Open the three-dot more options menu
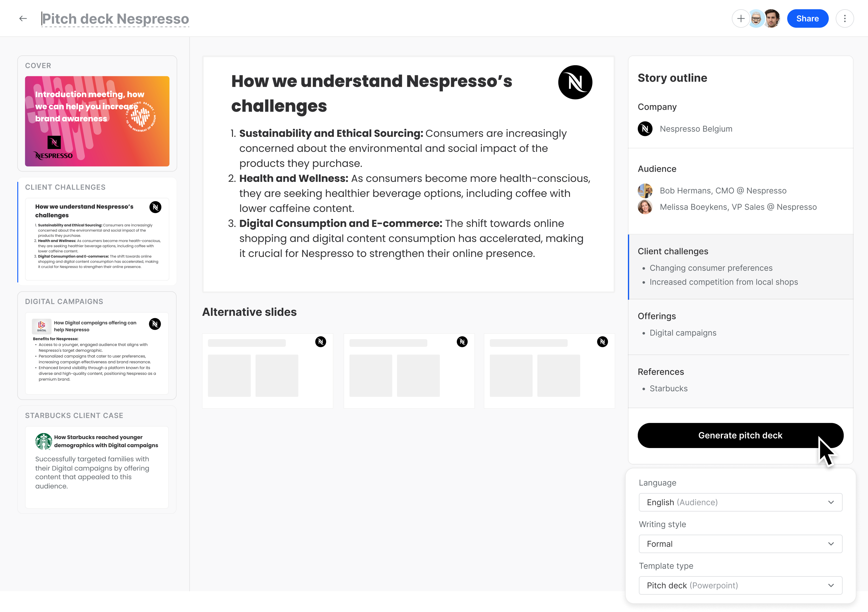 point(845,18)
